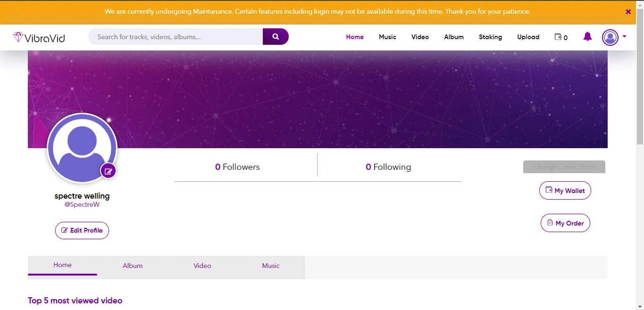
Task: Open the wallet cart icon in navbar
Action: (x=561, y=37)
